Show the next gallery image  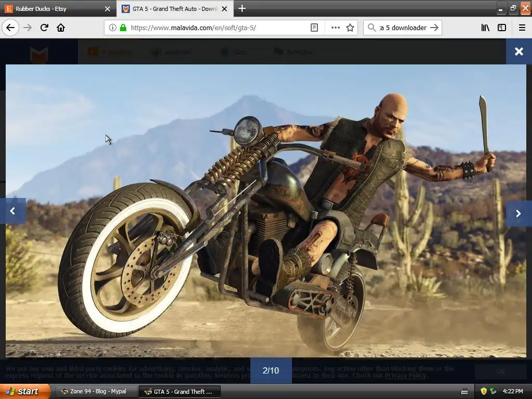click(x=518, y=214)
